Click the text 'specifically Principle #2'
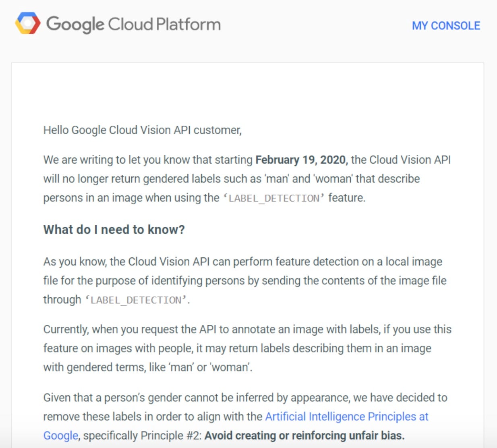The height and width of the screenshot is (448, 497). pyautogui.click(x=142, y=436)
